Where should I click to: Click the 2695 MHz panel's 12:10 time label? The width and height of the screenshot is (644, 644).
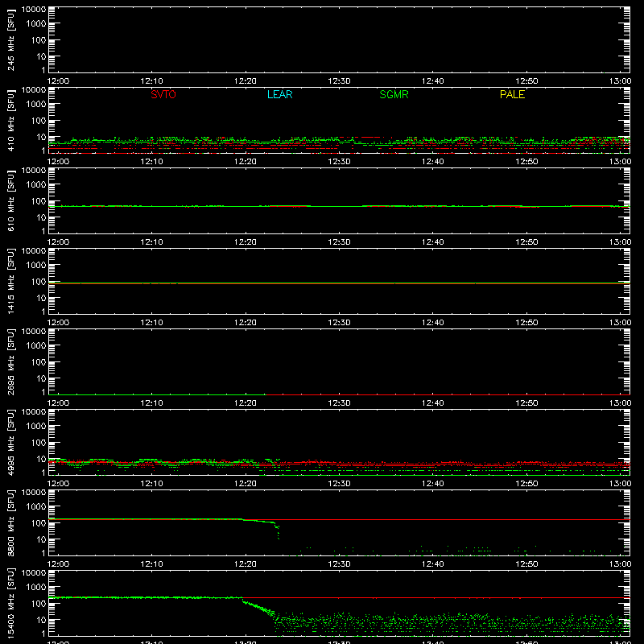(152, 403)
